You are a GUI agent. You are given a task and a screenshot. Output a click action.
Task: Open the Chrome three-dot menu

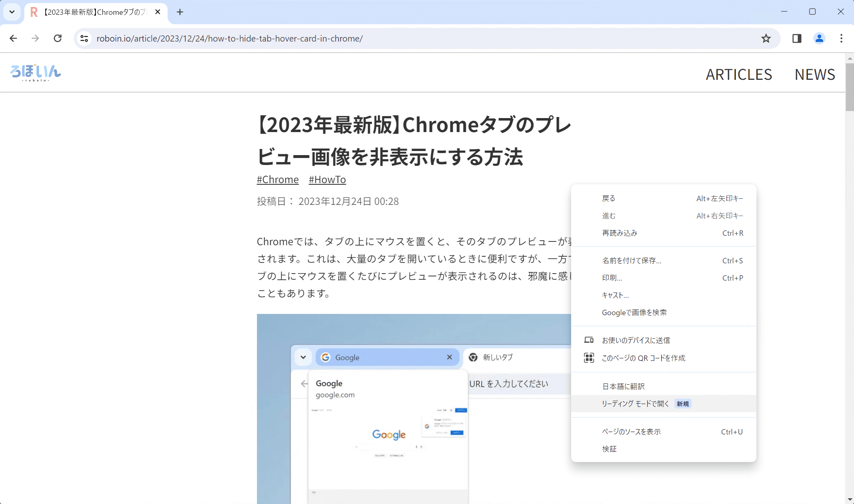point(841,38)
